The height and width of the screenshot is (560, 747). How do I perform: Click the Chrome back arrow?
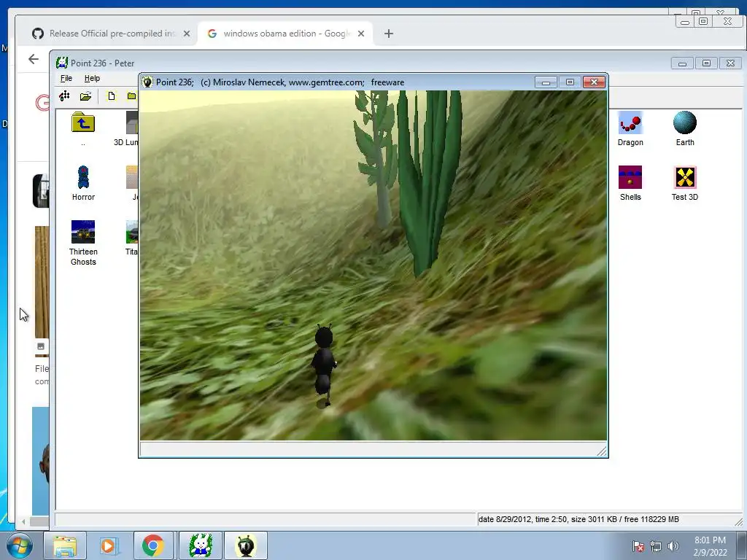[x=34, y=59]
